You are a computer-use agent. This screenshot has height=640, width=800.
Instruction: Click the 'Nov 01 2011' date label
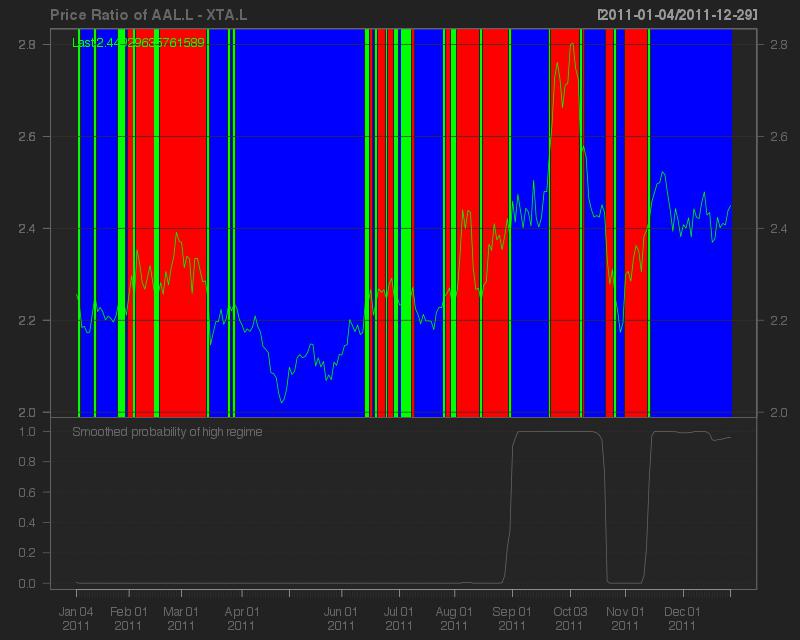pyautogui.click(x=625, y=618)
